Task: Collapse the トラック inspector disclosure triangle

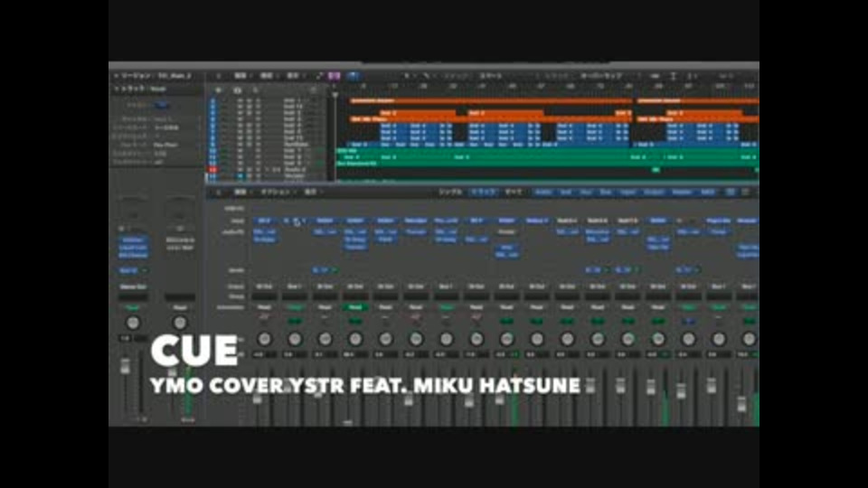Action: [117, 88]
